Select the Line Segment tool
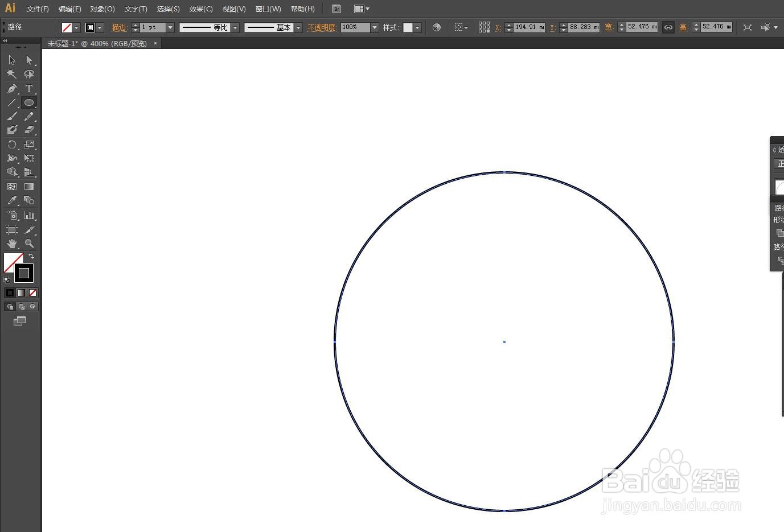 point(12,102)
